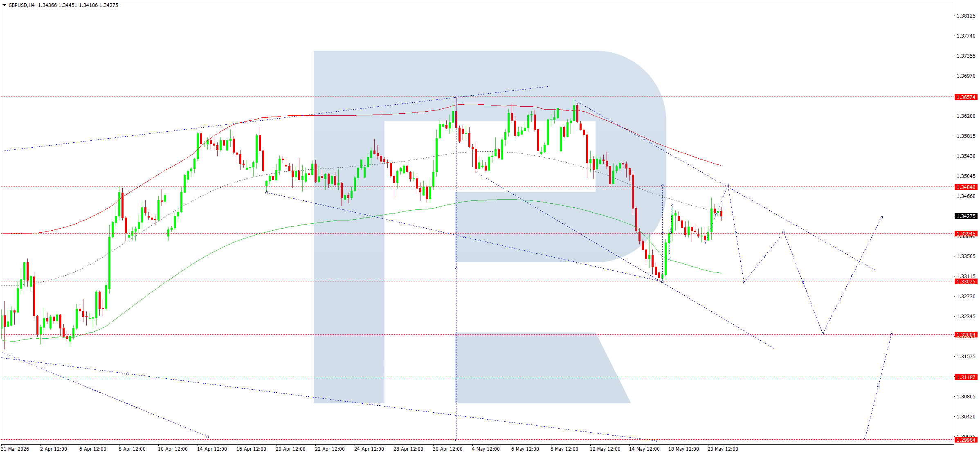Select the 20 May 12:00 time axis label

(x=723, y=449)
